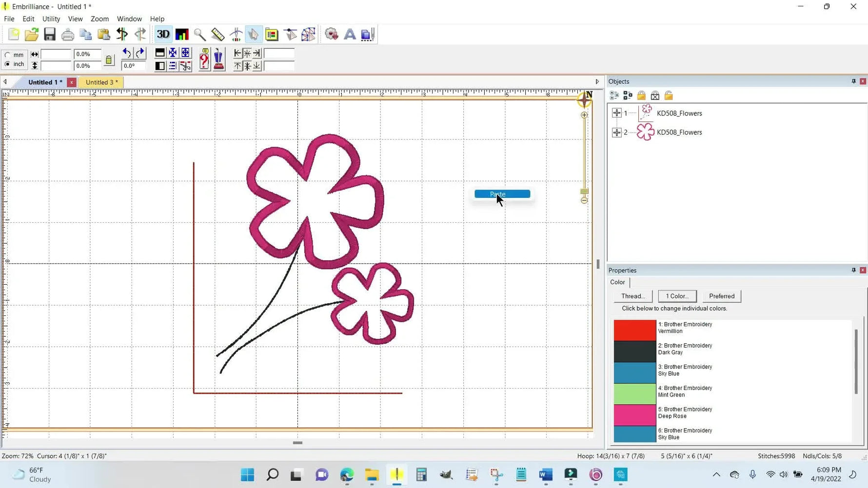The image size is (868, 488).
Task: Rotate the design right
Action: tap(140, 53)
